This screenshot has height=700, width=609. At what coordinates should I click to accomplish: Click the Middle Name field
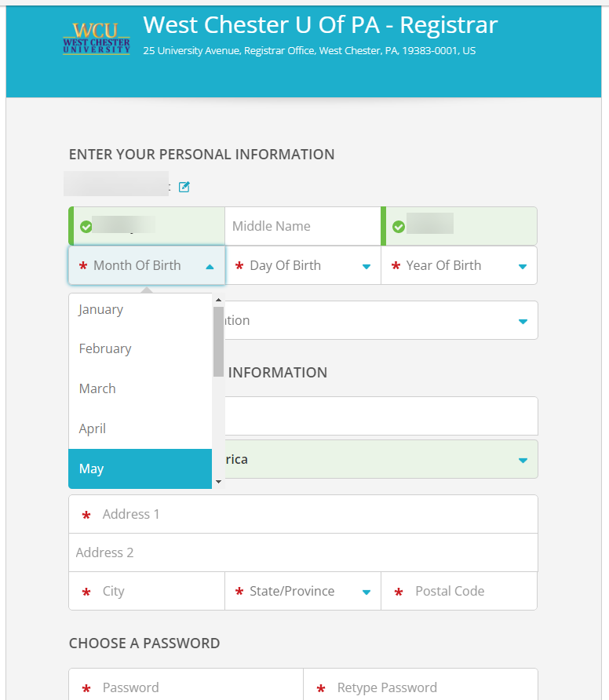(x=302, y=226)
